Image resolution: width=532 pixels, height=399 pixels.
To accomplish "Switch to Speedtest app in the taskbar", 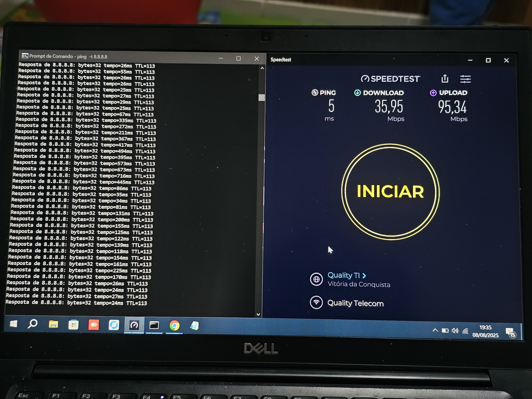I will (134, 325).
